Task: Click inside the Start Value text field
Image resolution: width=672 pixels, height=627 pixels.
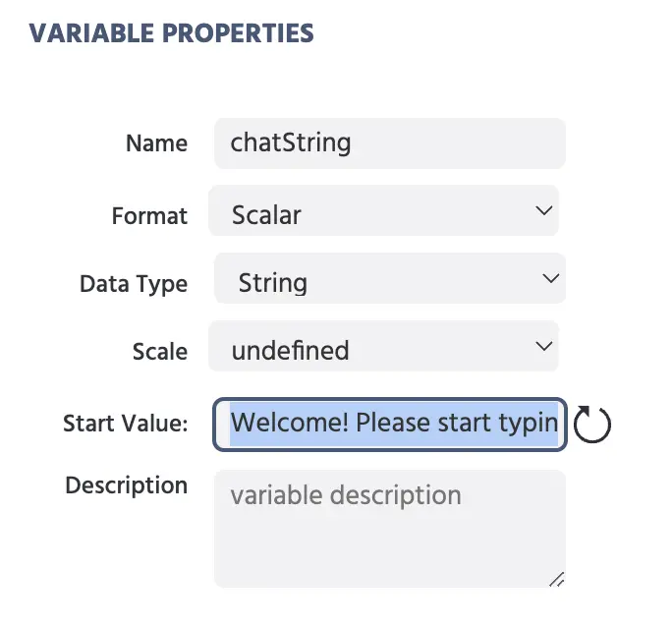Action: (x=390, y=425)
